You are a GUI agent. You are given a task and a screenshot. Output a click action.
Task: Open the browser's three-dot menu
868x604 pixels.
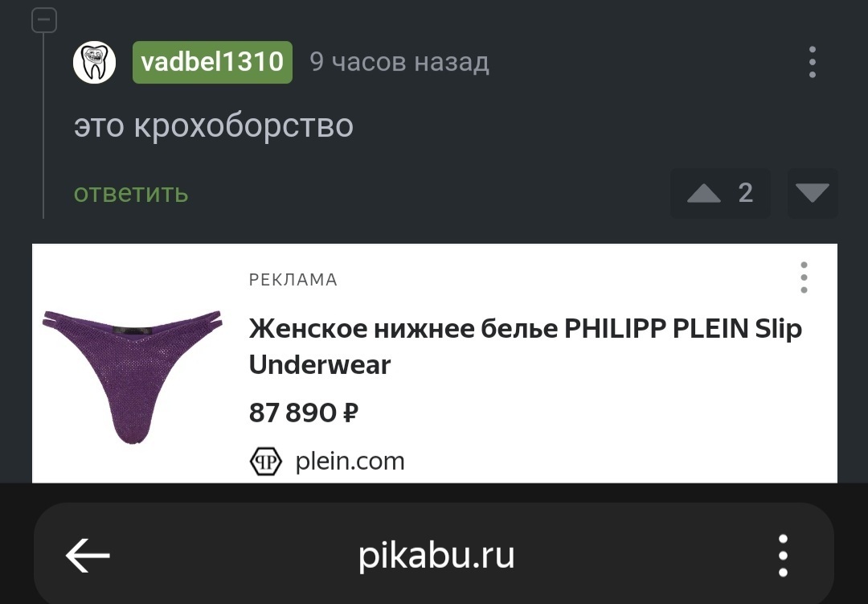pyautogui.click(x=783, y=555)
